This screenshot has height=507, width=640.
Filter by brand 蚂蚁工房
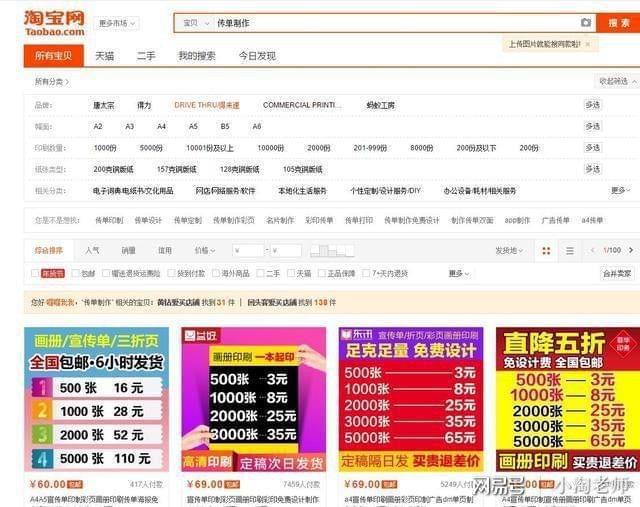[380, 105]
